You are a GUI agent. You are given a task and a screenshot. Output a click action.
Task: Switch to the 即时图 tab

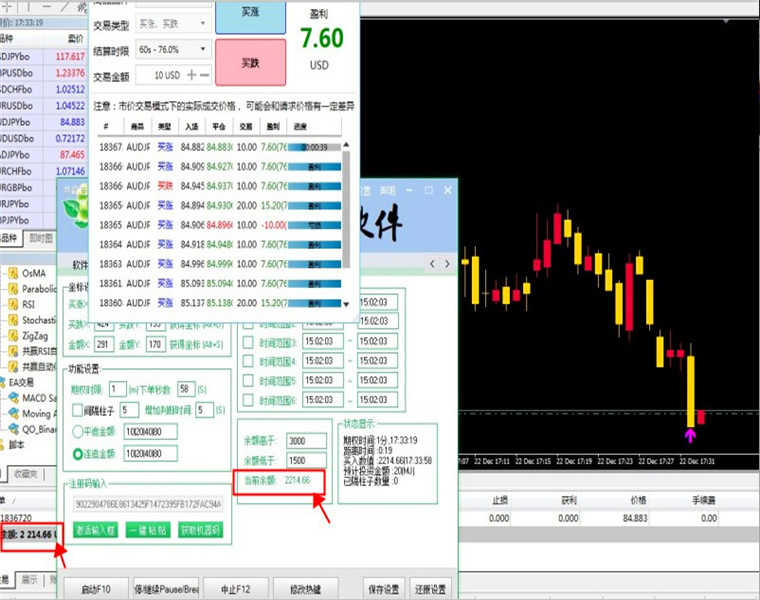(41, 238)
